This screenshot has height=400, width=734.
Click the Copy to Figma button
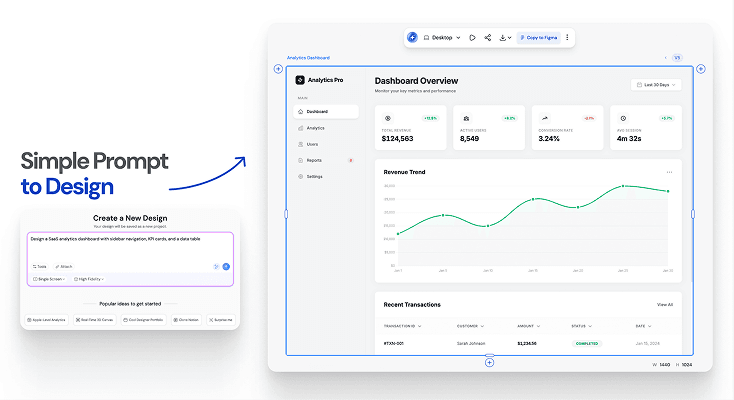coord(538,37)
